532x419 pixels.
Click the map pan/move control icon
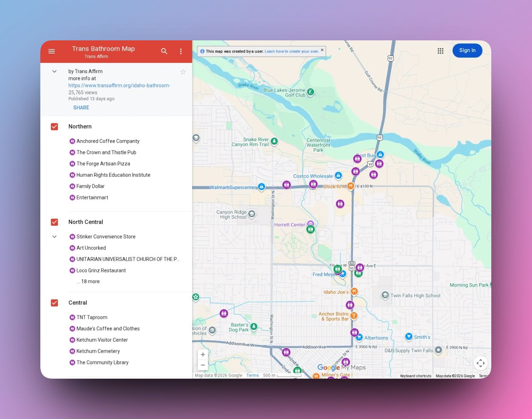tap(480, 363)
